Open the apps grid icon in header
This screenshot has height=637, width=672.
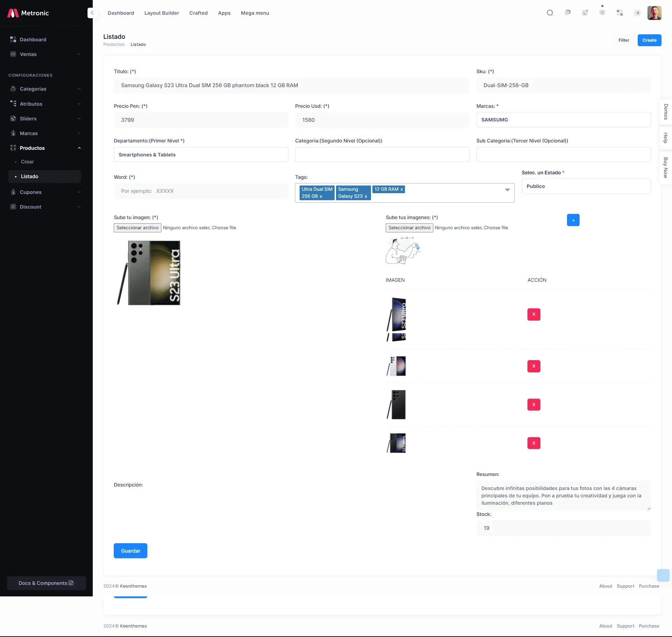coord(619,13)
